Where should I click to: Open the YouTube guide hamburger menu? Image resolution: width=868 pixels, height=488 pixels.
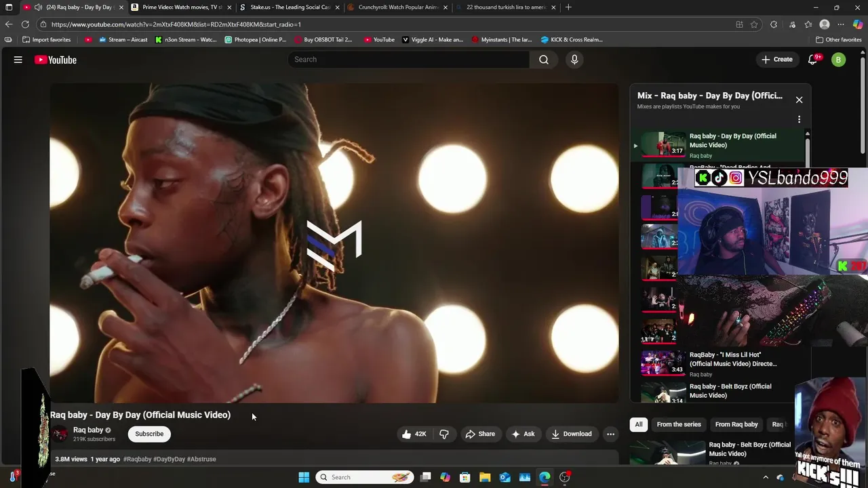(18, 60)
